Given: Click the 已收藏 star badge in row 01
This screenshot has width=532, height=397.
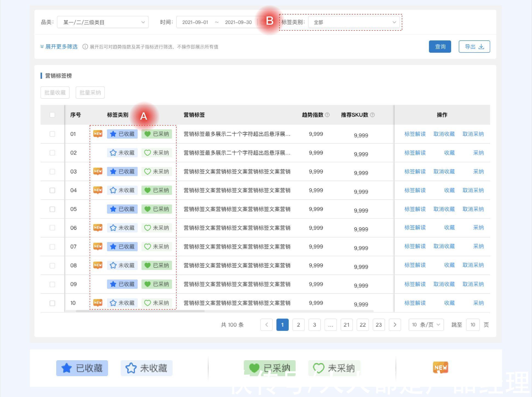Looking at the screenshot, I should (x=122, y=134).
